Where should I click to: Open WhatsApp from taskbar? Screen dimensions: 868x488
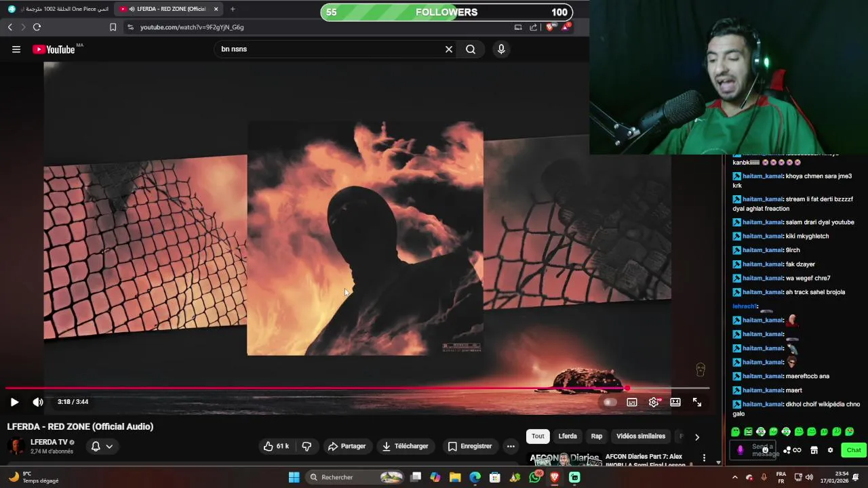[535, 477]
